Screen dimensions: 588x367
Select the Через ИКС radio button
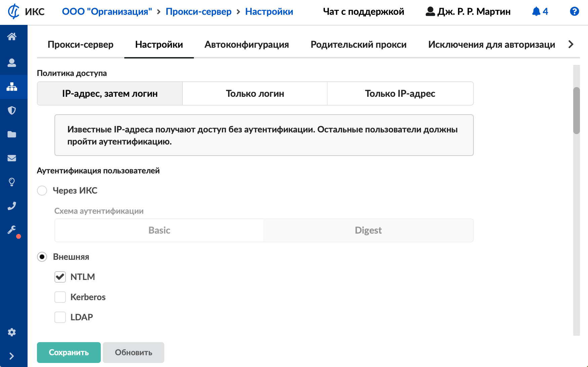click(x=42, y=191)
